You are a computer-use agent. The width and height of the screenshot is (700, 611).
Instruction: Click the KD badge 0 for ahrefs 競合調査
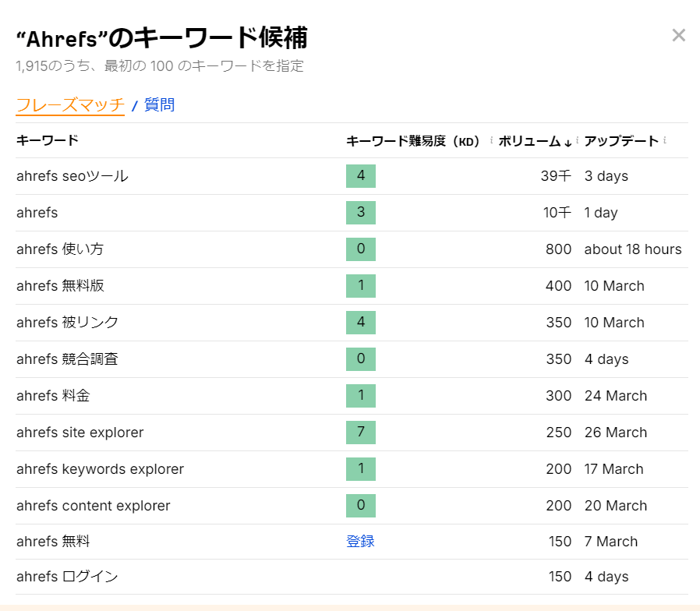(360, 359)
